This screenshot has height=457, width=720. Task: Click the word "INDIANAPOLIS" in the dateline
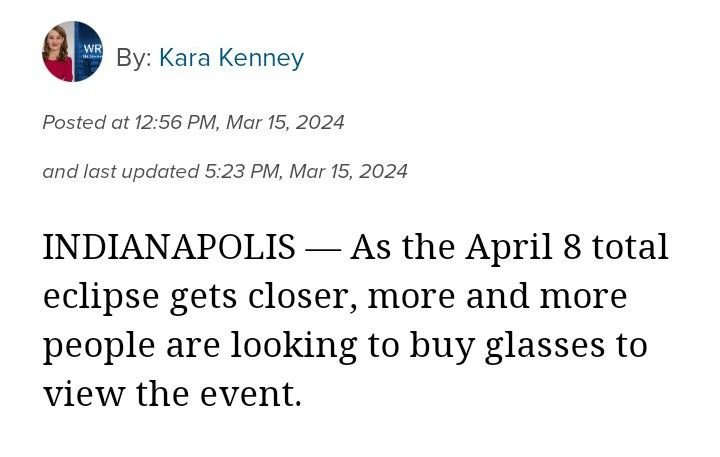pyautogui.click(x=169, y=247)
